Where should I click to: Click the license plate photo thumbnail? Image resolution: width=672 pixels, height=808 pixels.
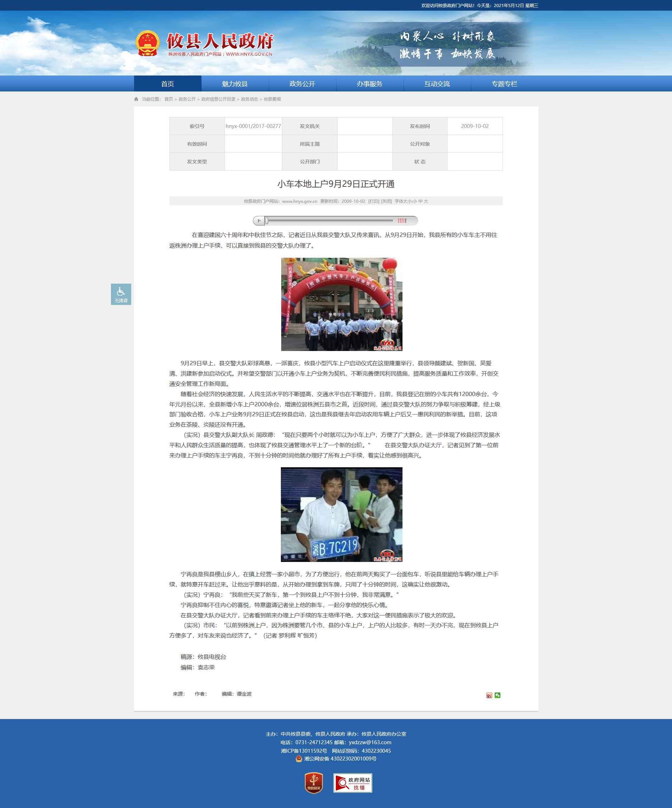pyautogui.click(x=341, y=514)
